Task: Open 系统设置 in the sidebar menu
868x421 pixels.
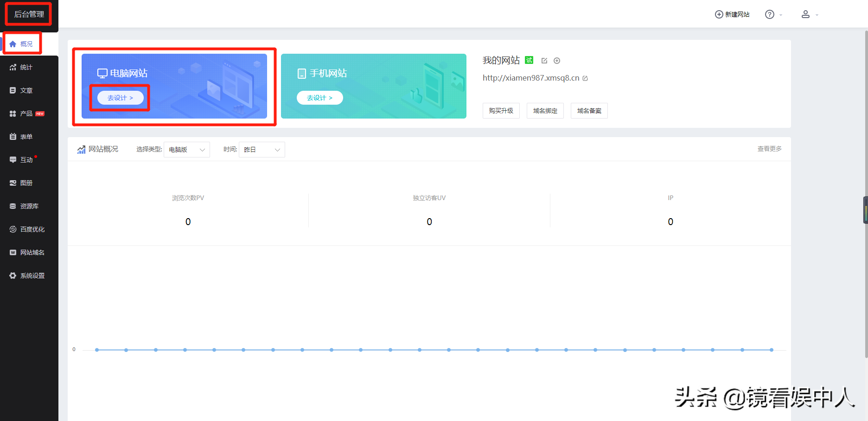Action: pos(29,276)
